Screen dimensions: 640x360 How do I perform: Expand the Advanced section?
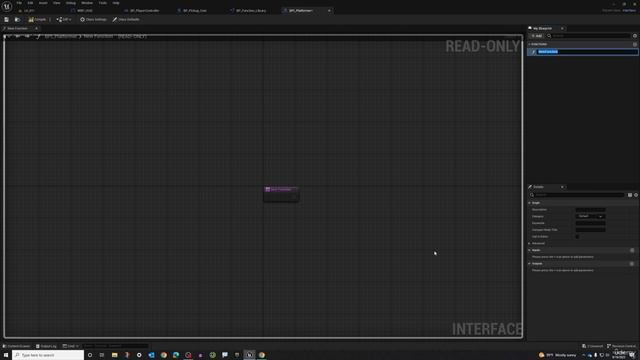coord(530,243)
